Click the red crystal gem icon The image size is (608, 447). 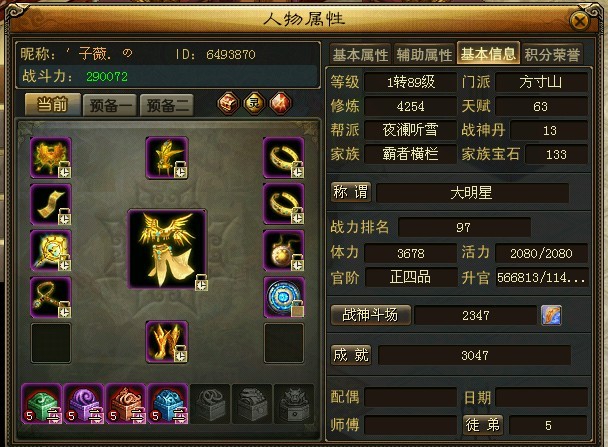click(280, 103)
